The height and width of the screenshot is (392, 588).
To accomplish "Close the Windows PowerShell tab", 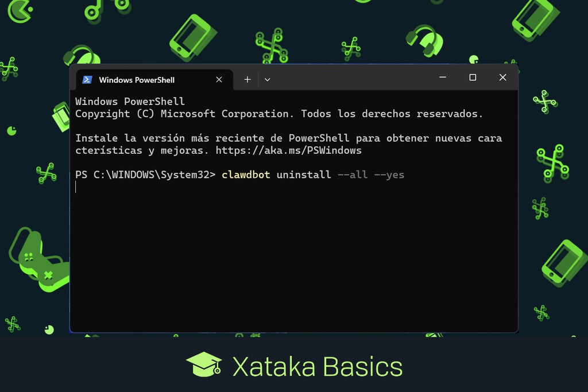I will [219, 80].
